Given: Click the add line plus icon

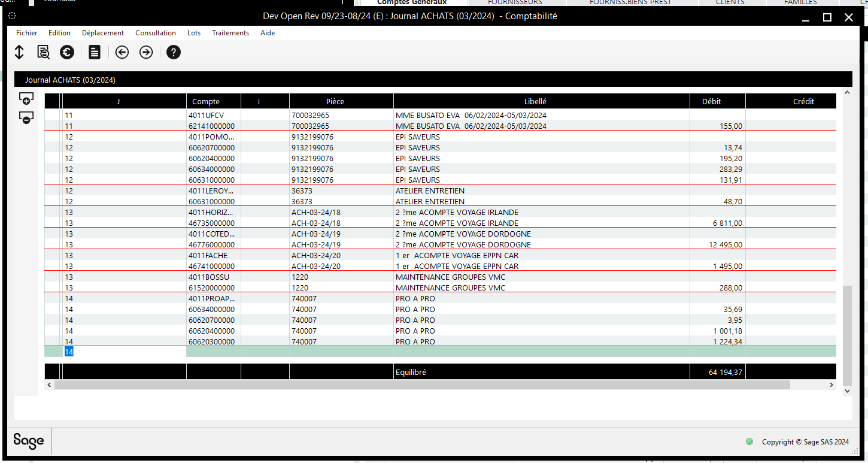Looking at the screenshot, I should coord(26,98).
